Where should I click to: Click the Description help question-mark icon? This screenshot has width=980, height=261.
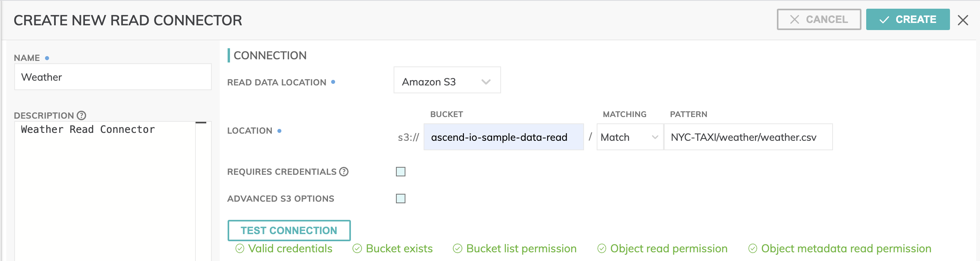(x=81, y=115)
